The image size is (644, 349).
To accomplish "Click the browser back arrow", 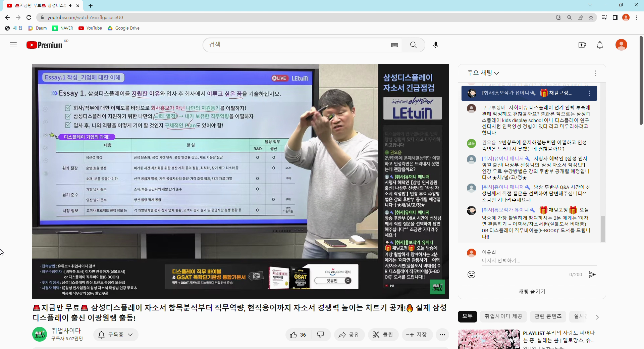I will [x=7, y=17].
